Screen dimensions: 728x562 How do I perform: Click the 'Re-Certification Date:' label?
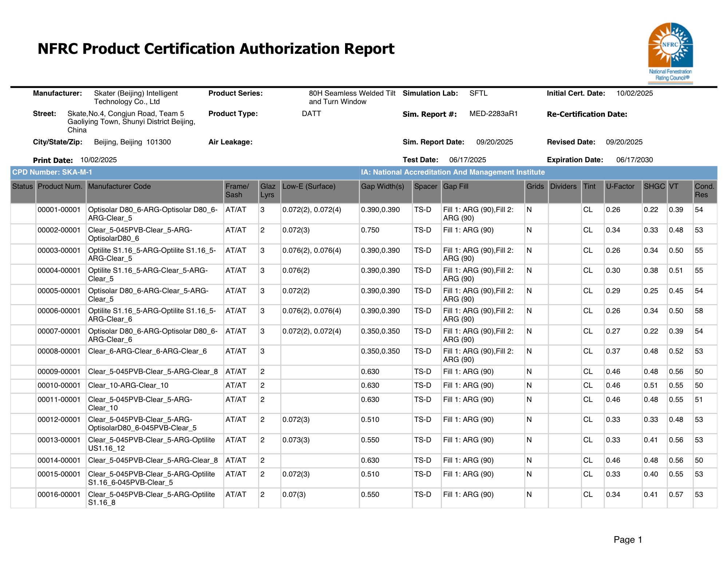(587, 114)
